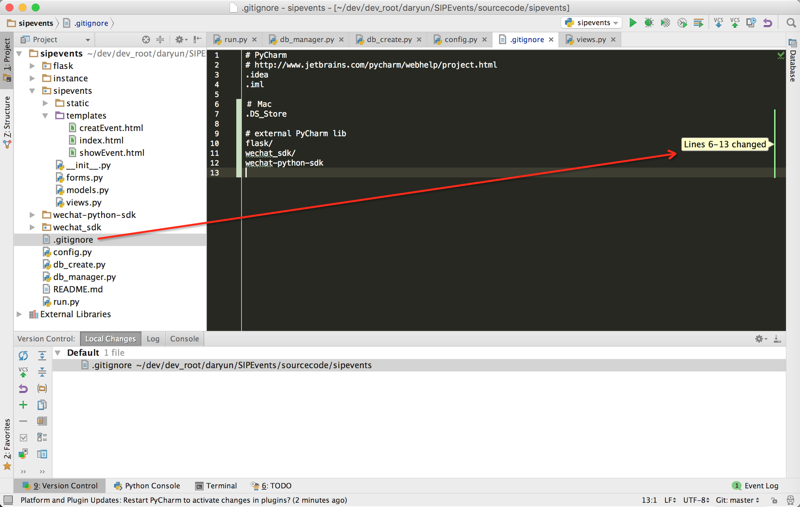Run sipevents with coverage
This screenshot has height=507, width=800.
click(x=665, y=22)
